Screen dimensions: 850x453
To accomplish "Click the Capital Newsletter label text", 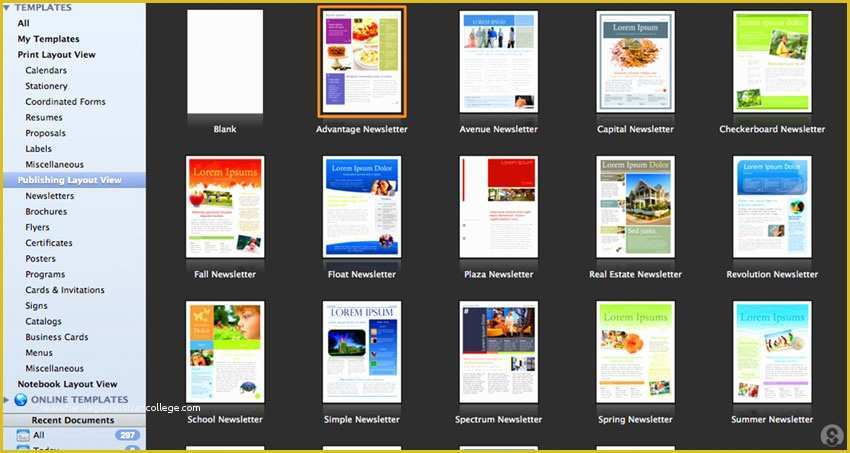I will pos(635,130).
